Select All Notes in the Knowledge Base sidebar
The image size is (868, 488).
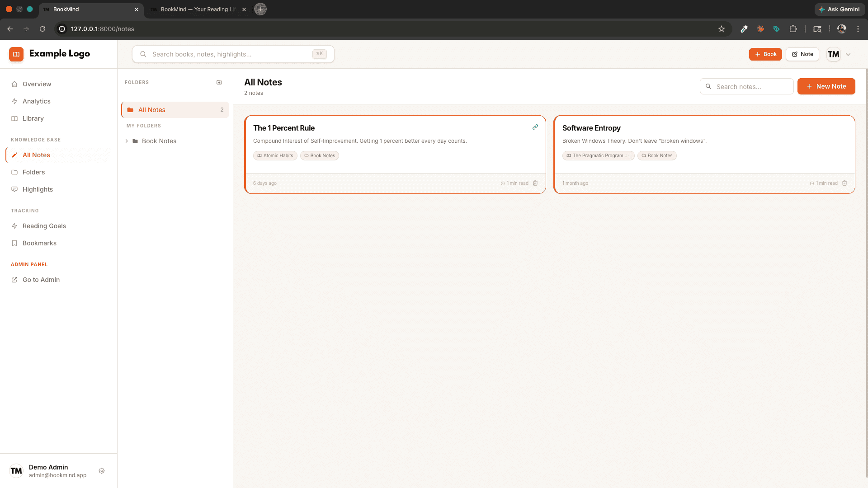[59, 155]
